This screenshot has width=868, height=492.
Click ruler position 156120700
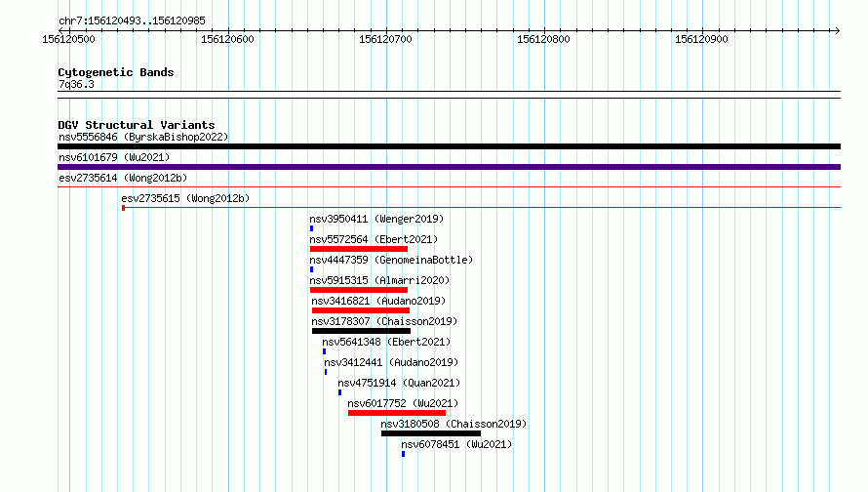pos(385,39)
